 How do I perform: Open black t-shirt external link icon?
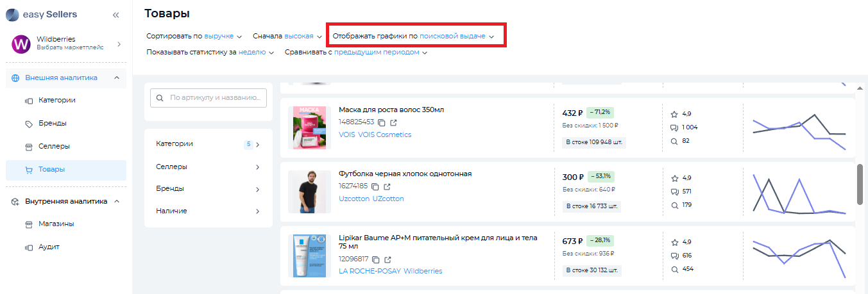[387, 186]
